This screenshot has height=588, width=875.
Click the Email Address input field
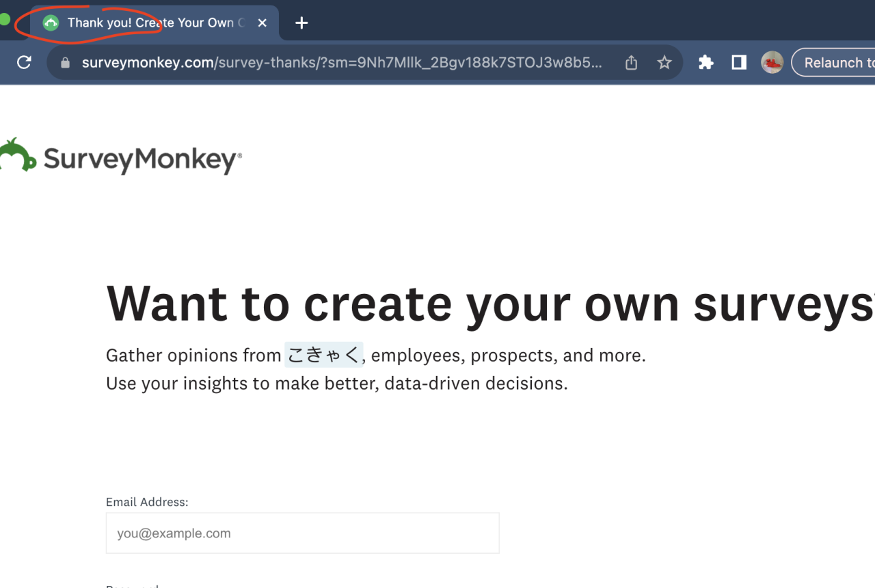pos(303,533)
